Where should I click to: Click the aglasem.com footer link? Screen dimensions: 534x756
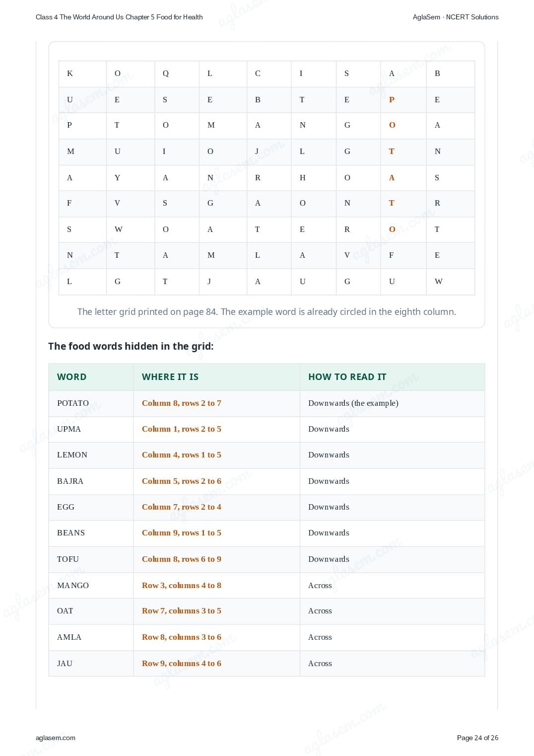click(x=56, y=738)
